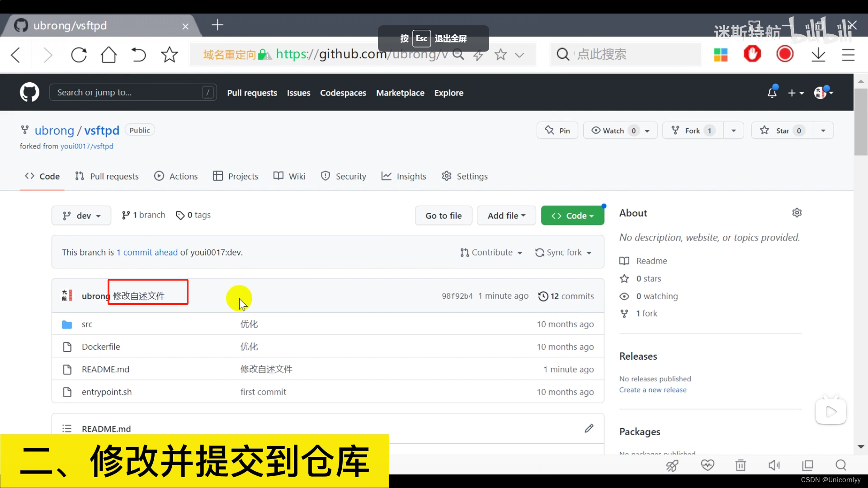The height and width of the screenshot is (488, 868).
Task: Fork the repository
Action: click(x=693, y=130)
